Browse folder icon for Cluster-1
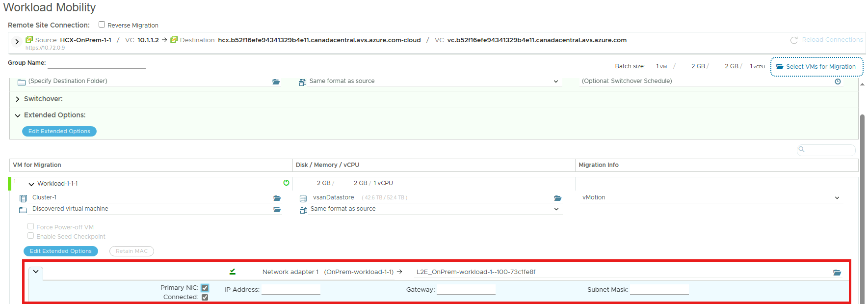The height and width of the screenshot is (304, 868). (277, 198)
